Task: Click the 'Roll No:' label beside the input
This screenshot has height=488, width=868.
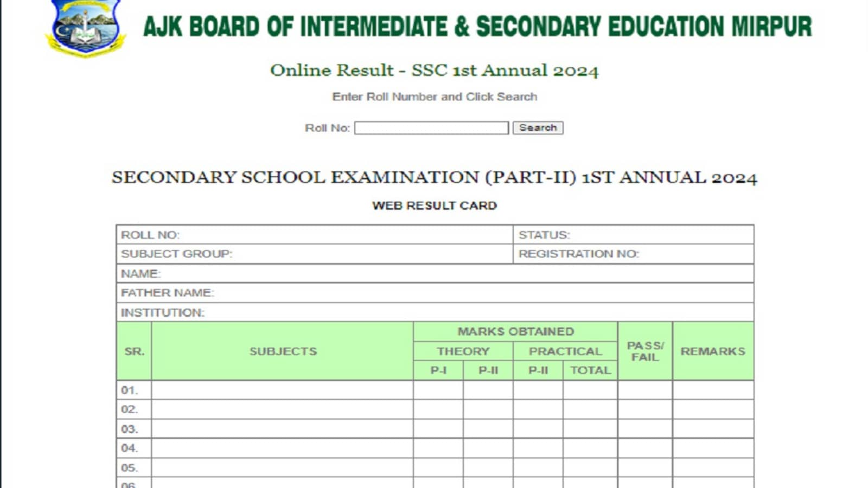Action: click(327, 128)
